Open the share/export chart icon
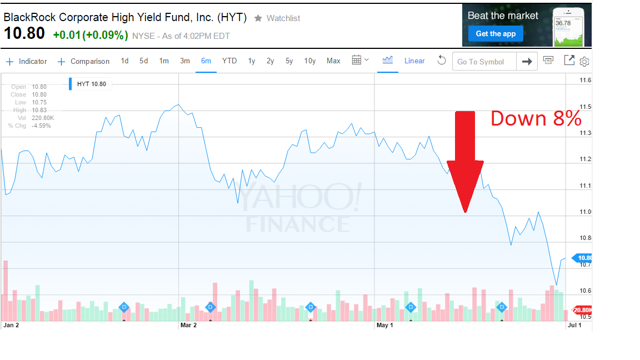The image size is (640, 360). coord(569,60)
